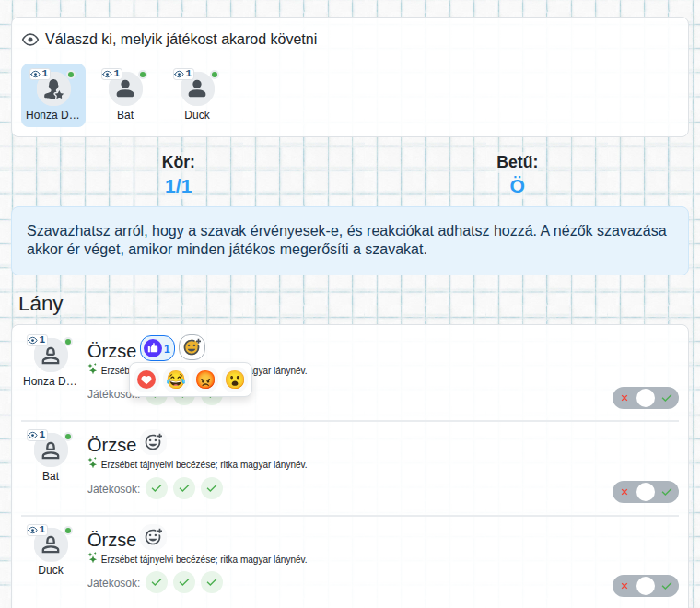Image resolution: width=700 pixels, height=608 pixels.
Task: Click the heart reaction emoji
Action: [x=146, y=380]
